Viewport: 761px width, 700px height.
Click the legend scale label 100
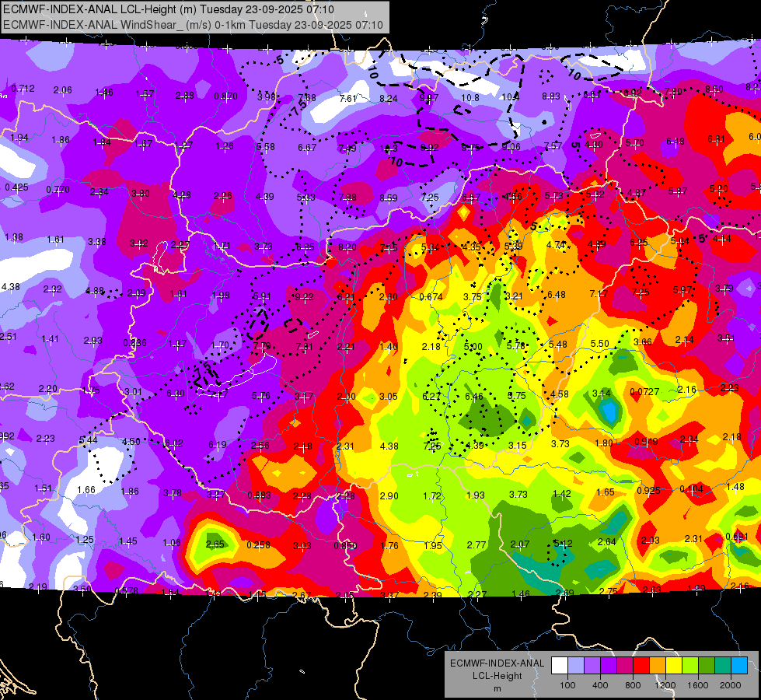pyautogui.click(x=567, y=685)
